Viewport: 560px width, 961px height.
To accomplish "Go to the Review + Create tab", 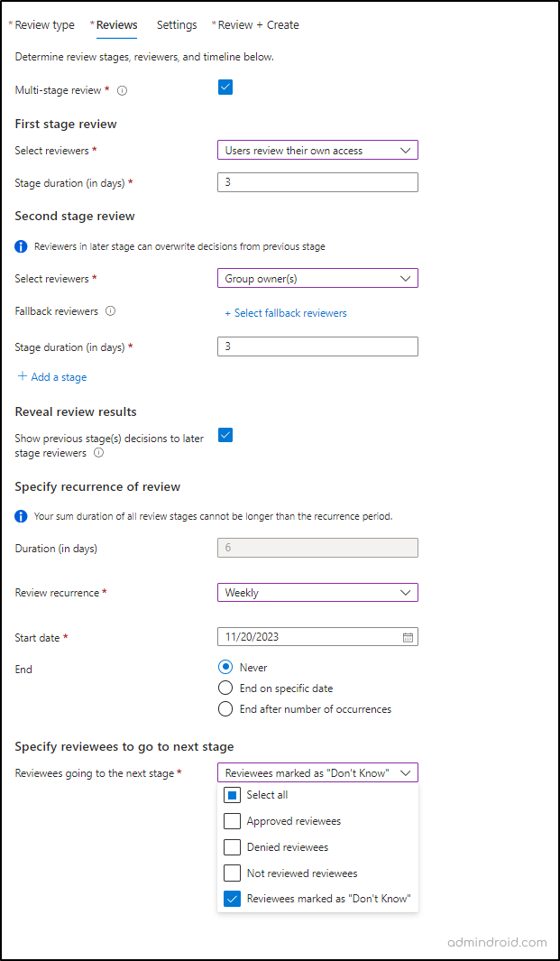I will [x=258, y=25].
